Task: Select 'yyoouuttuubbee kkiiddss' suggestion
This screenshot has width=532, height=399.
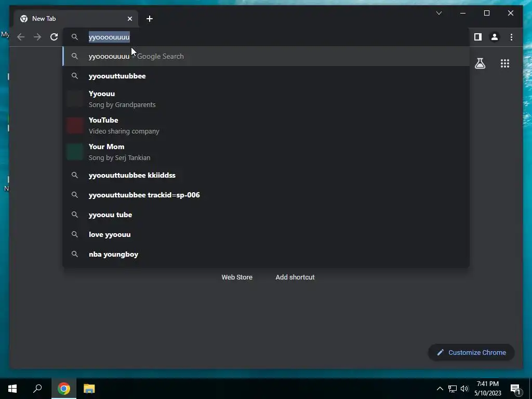Action: (x=266, y=175)
